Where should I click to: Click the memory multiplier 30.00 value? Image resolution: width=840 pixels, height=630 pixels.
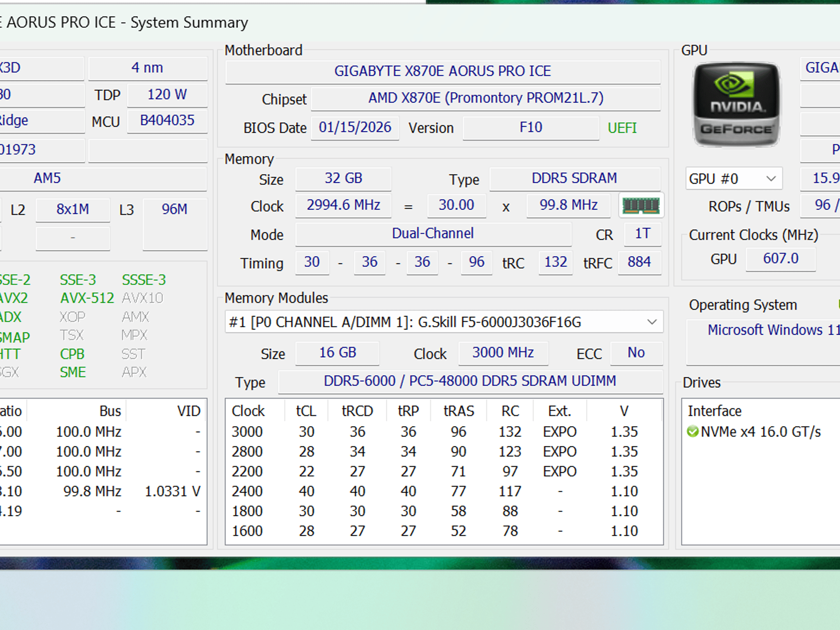[457, 205]
